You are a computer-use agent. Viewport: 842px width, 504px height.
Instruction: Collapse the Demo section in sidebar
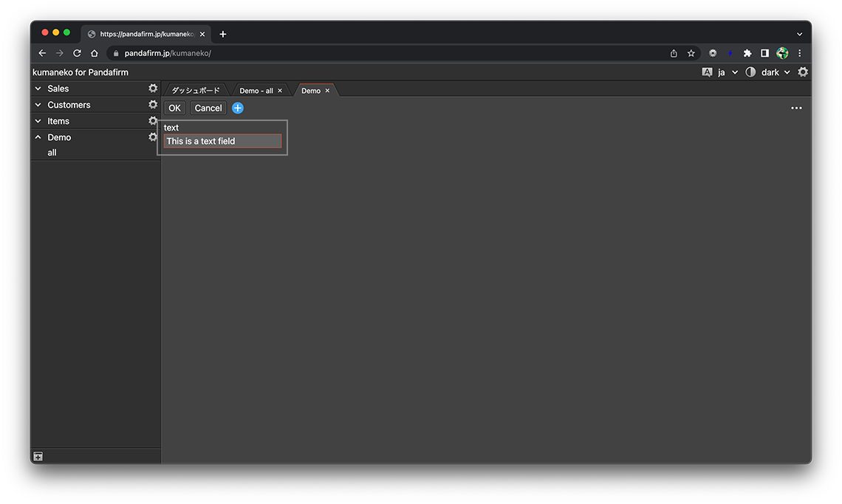[x=38, y=137]
